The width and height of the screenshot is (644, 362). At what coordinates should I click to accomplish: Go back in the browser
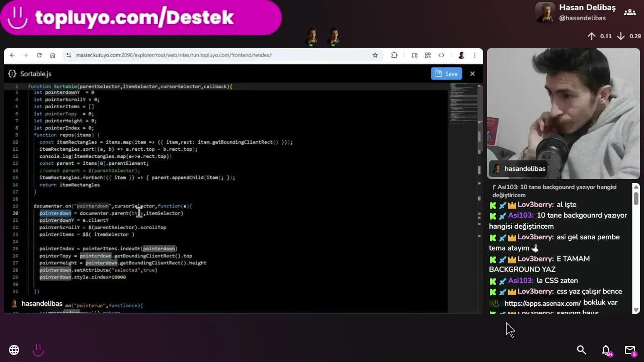12,55
